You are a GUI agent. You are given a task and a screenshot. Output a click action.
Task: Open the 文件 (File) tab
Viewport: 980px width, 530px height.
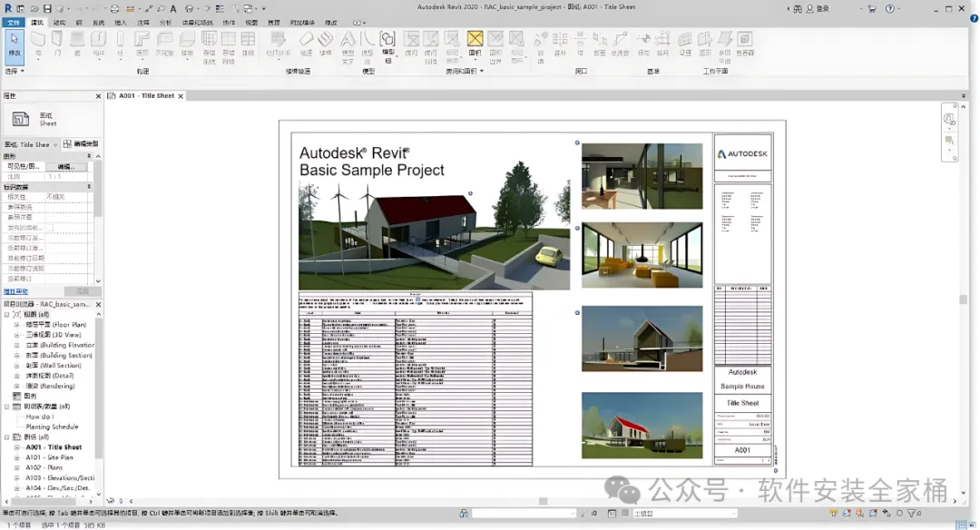pyautogui.click(x=13, y=23)
